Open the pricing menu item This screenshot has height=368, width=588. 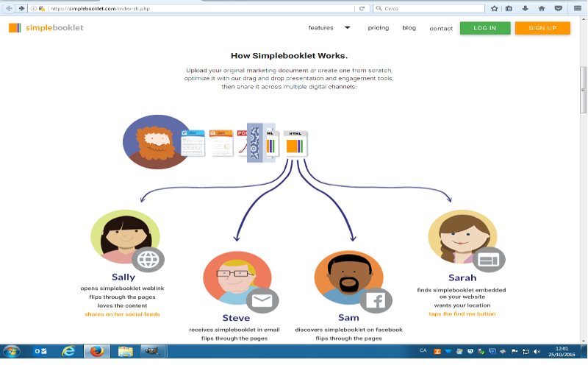click(379, 28)
